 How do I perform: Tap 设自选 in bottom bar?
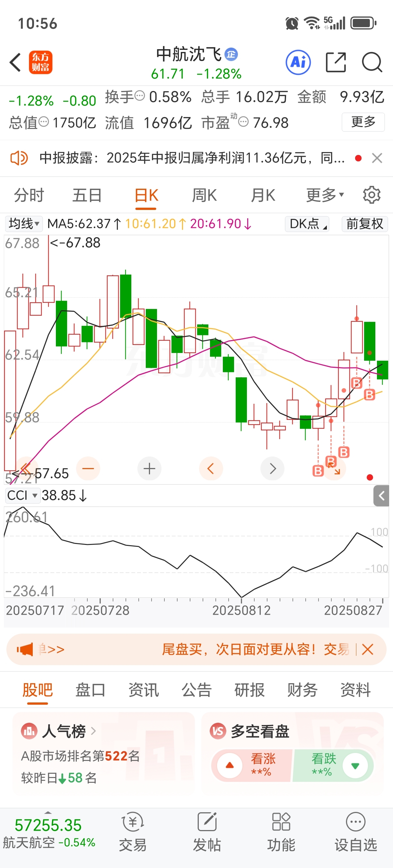(356, 831)
